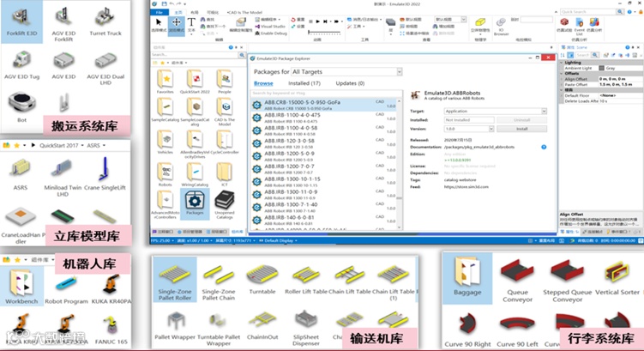This screenshot has width=644, height=351.
Task: Open the Event List ribbon icon
Action: (579, 27)
